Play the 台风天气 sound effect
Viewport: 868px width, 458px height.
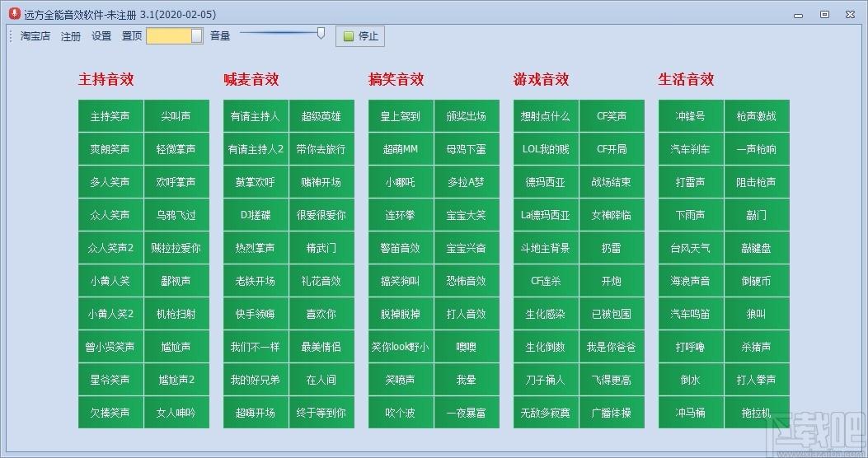coord(691,248)
